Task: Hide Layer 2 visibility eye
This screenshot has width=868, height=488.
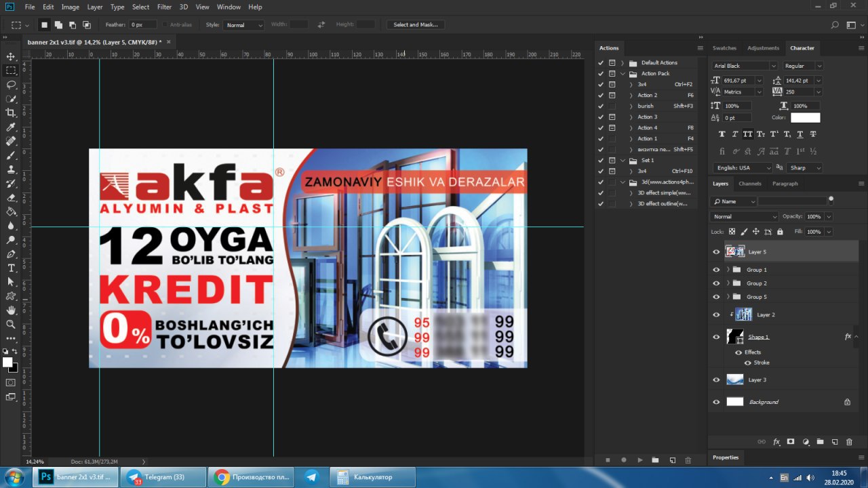Action: tap(716, 314)
